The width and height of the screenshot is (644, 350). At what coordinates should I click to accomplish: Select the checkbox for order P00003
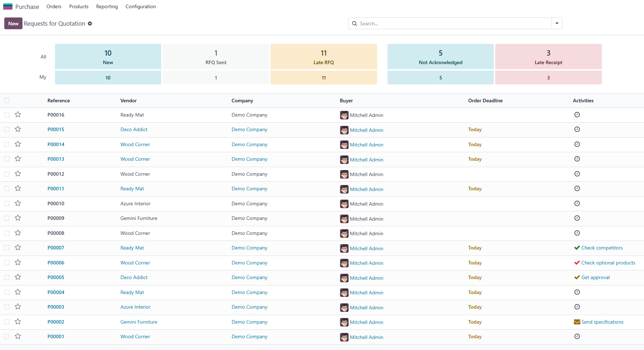coord(7,307)
